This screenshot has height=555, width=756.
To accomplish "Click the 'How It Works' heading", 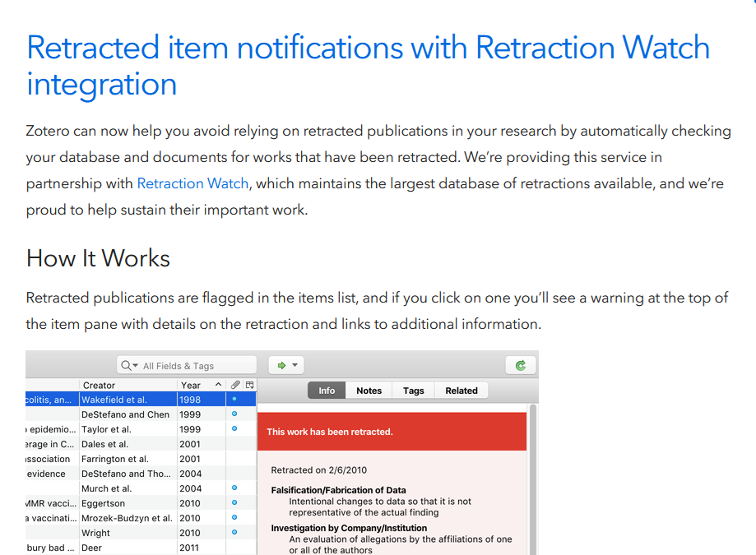I will pyautogui.click(x=99, y=259).
